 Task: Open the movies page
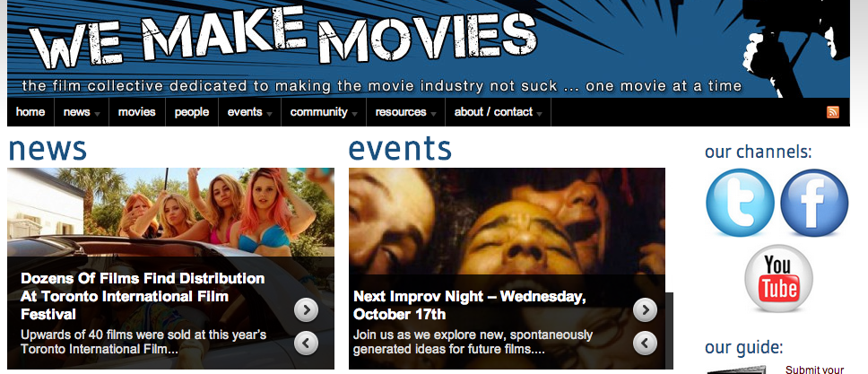136,112
